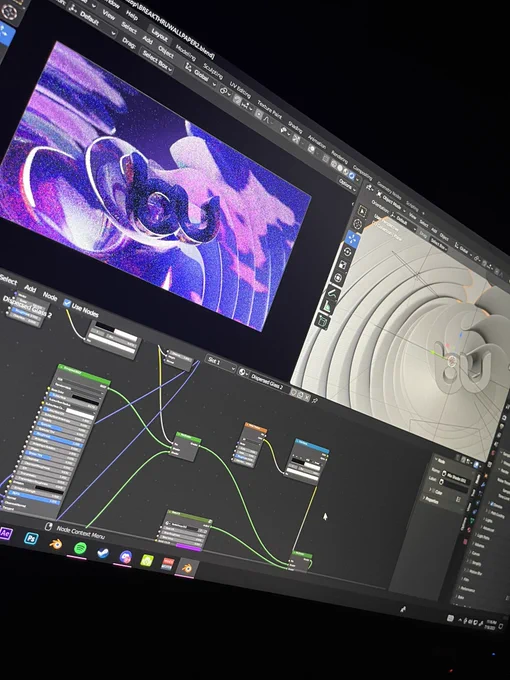Open the green taskbar app icon
Image resolution: width=510 pixels, height=680 pixels.
tap(147, 561)
